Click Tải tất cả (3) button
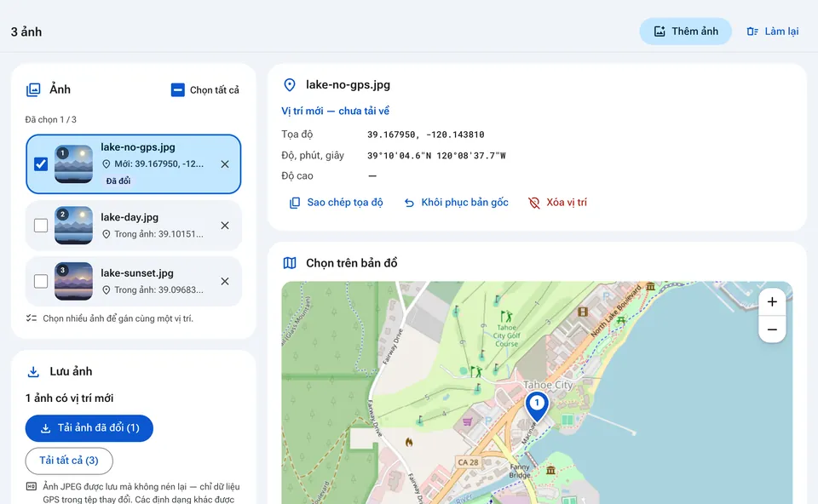This screenshot has width=818, height=504. [x=69, y=461]
